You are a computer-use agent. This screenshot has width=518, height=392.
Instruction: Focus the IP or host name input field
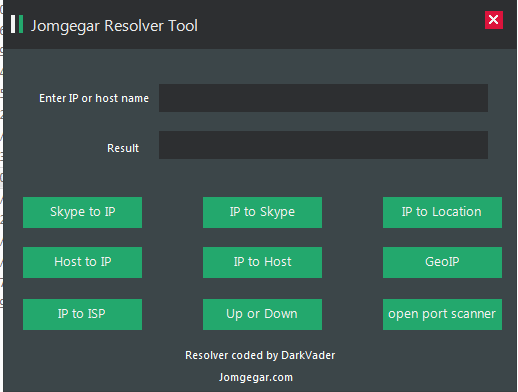click(323, 98)
